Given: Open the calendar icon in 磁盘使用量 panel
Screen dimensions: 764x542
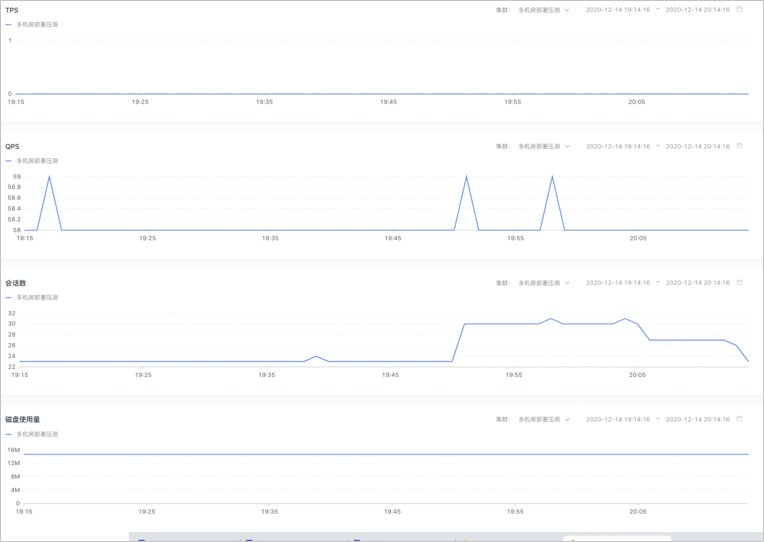Looking at the screenshot, I should [x=739, y=420].
